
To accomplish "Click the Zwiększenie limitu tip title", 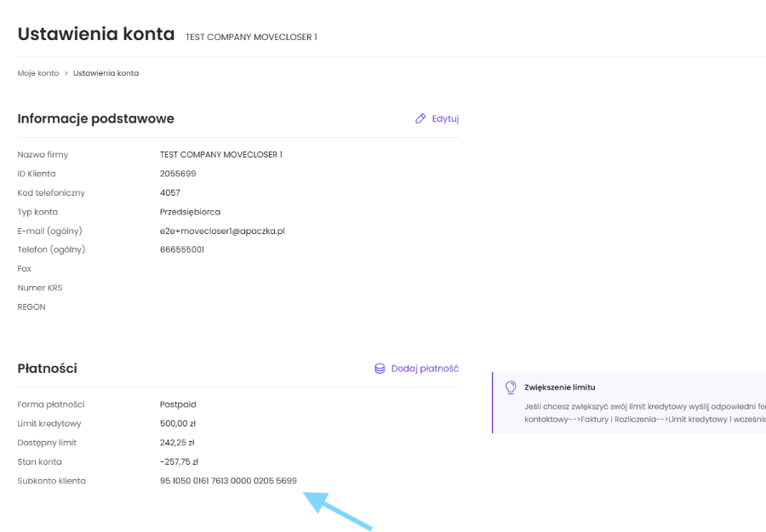I will [559, 387].
